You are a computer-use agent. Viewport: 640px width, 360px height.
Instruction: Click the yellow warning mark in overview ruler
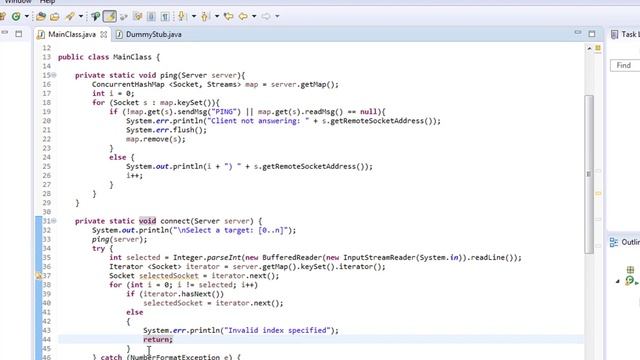[x=598, y=193]
